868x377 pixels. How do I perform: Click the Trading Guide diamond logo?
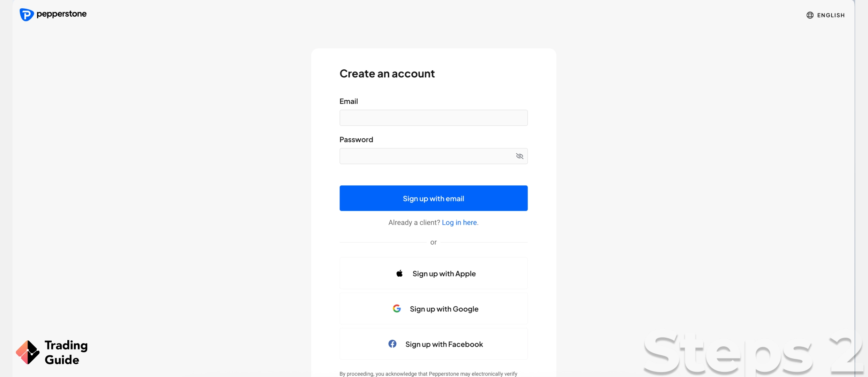point(28,352)
